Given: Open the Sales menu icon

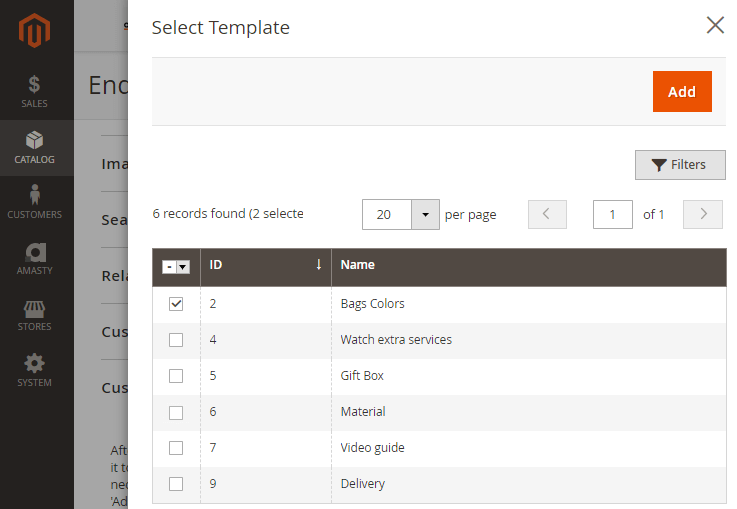Looking at the screenshot, I should point(35,91).
